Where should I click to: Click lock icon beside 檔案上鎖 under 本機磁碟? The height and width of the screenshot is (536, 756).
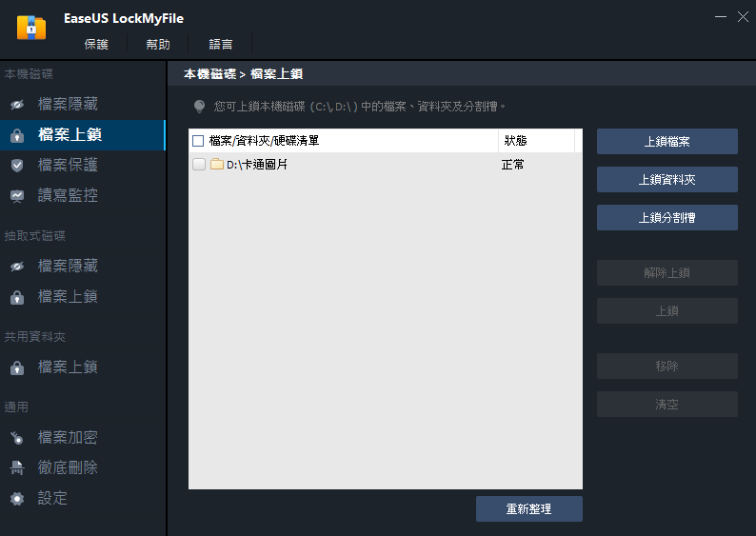[17, 135]
